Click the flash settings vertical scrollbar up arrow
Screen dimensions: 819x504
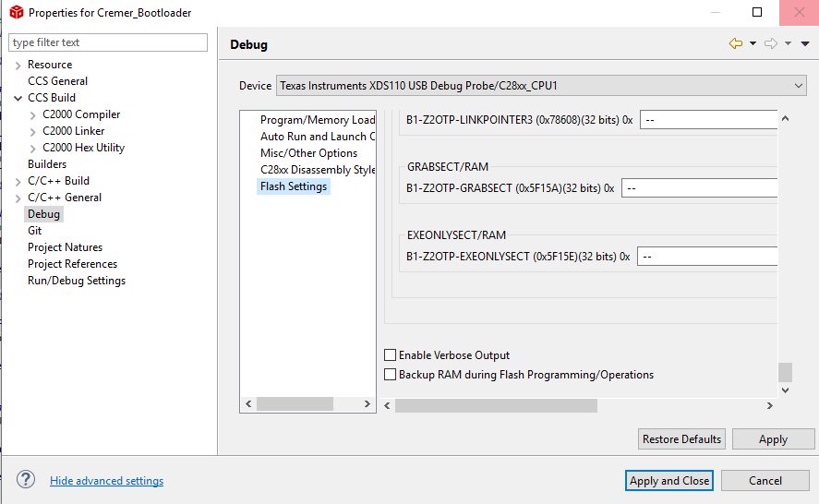[785, 118]
